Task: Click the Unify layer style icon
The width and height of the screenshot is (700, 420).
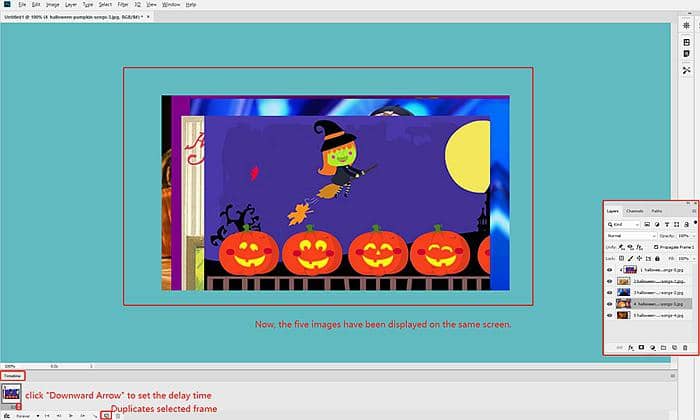Action: tap(640, 247)
